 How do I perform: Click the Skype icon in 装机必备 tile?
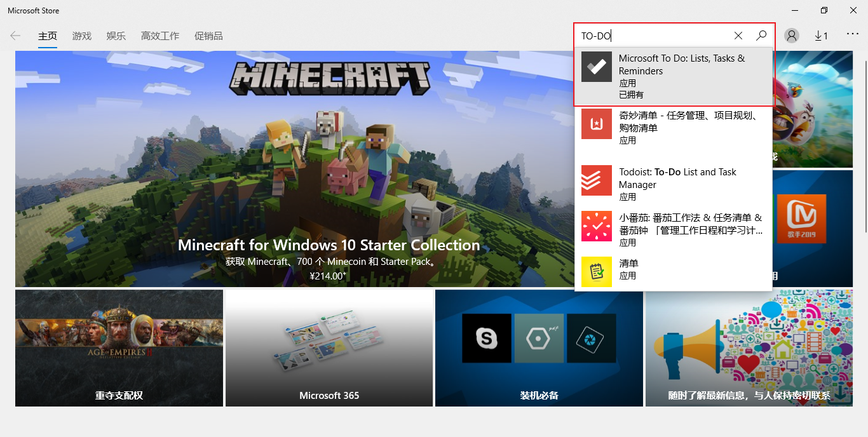tap(487, 338)
